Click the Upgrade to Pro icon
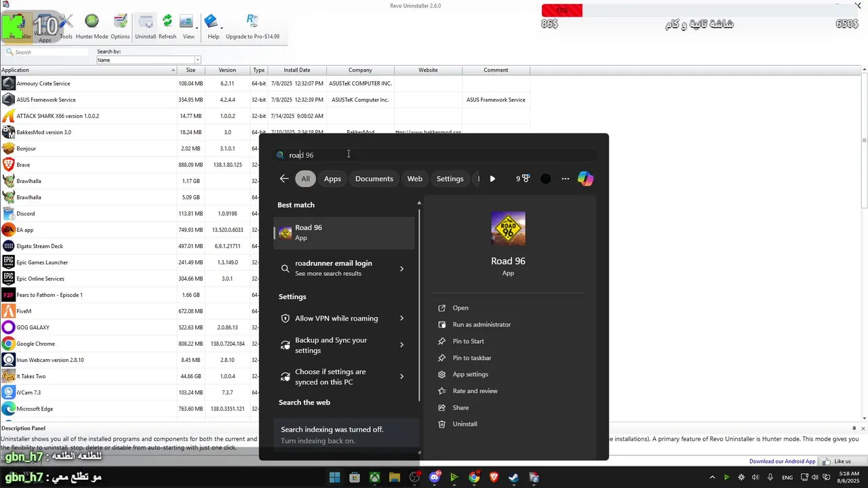 (x=252, y=22)
